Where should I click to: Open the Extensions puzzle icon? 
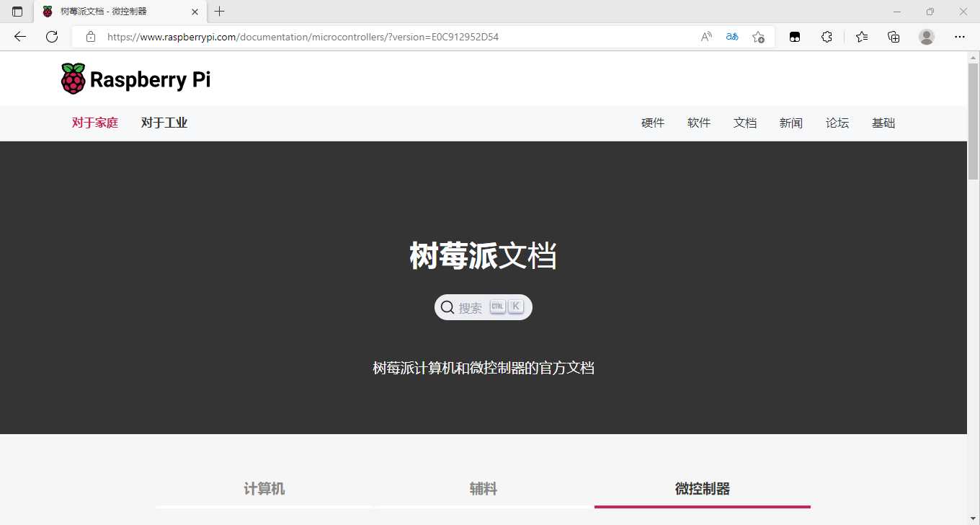coord(827,37)
